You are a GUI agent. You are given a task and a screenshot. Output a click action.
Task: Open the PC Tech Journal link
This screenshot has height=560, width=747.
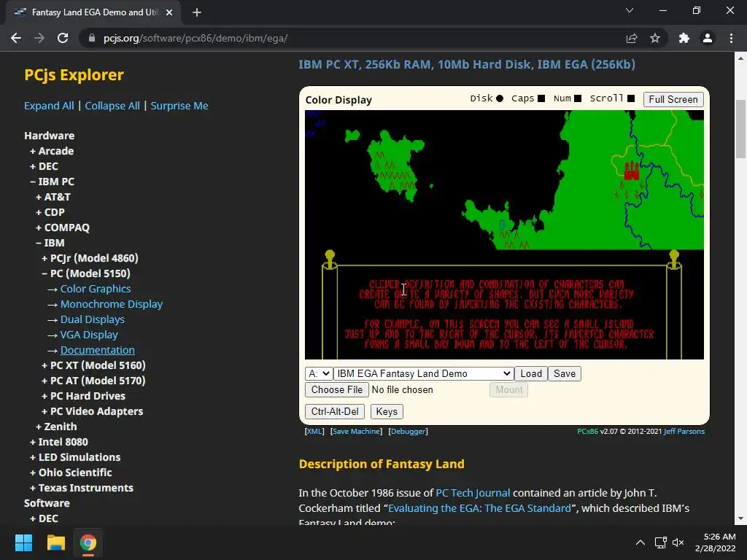click(x=473, y=493)
